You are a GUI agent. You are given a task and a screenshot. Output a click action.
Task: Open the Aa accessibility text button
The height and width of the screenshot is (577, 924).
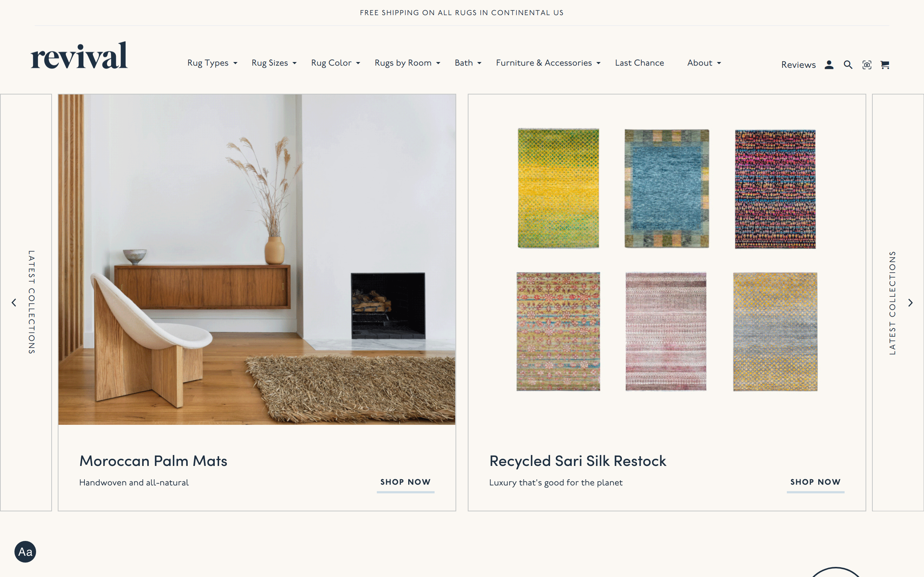[25, 551]
